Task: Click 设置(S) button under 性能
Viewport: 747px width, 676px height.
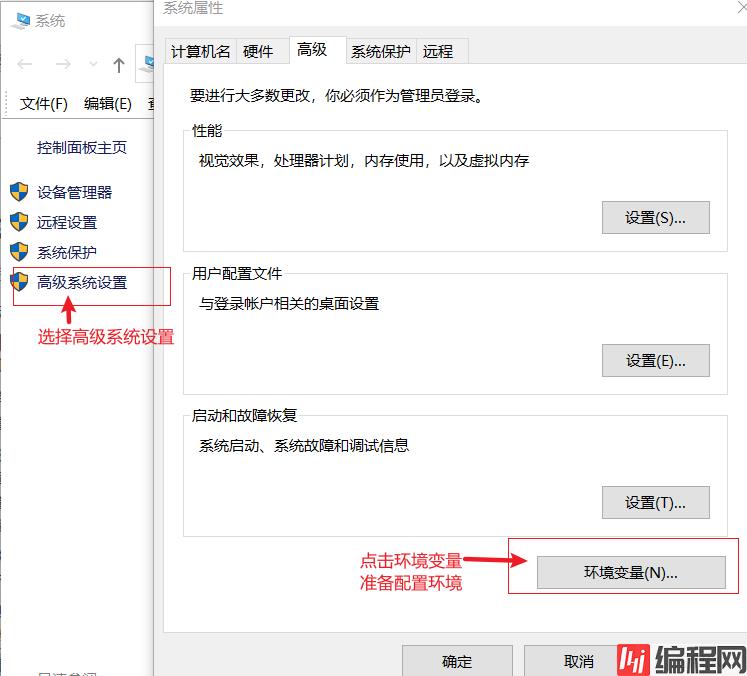Action: click(655, 217)
